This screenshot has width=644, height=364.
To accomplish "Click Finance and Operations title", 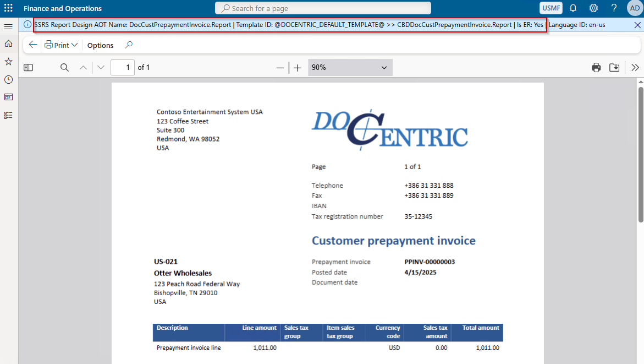I will 63,8.
